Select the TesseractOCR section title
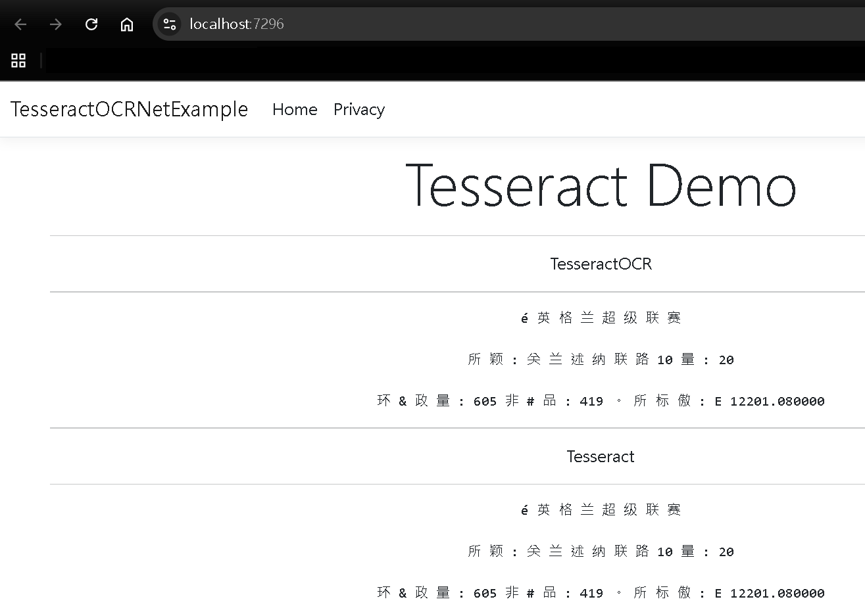The image size is (865, 616). [x=601, y=264]
